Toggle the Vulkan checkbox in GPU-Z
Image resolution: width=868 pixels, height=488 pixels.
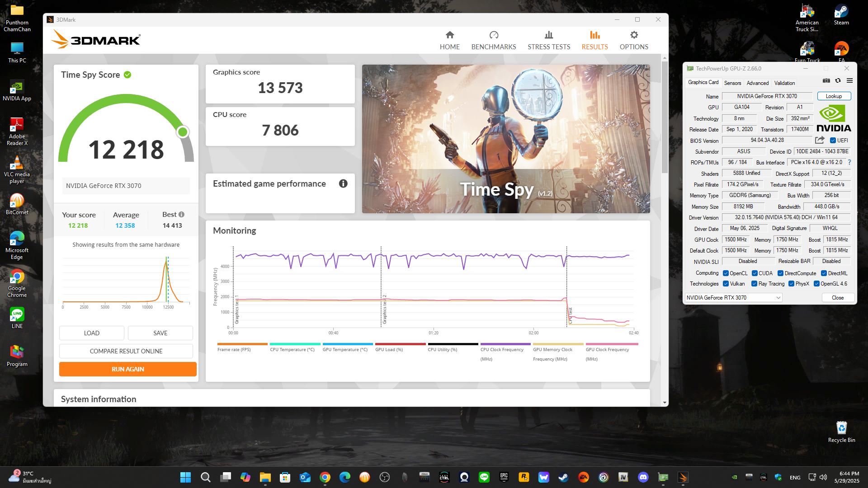pos(726,284)
